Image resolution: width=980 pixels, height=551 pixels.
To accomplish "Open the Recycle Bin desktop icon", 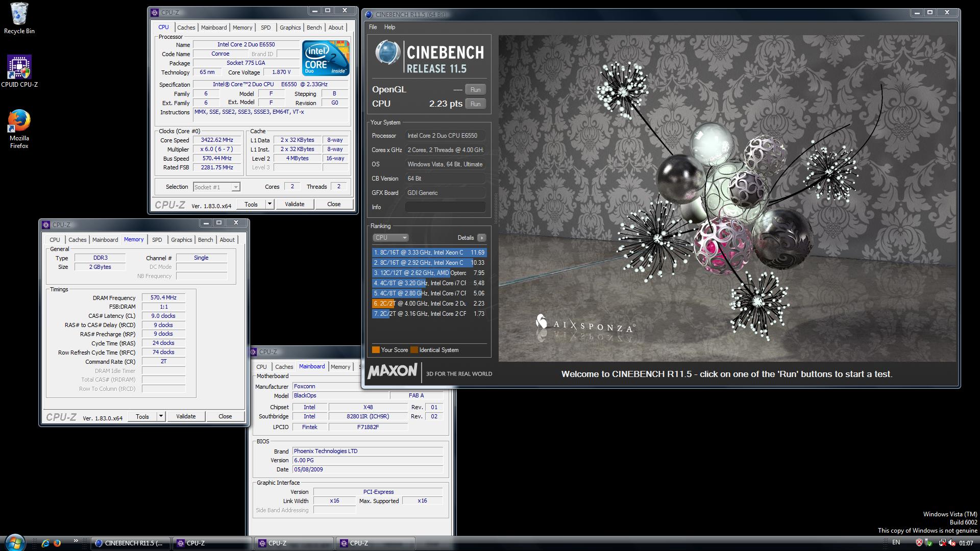I will click(19, 18).
